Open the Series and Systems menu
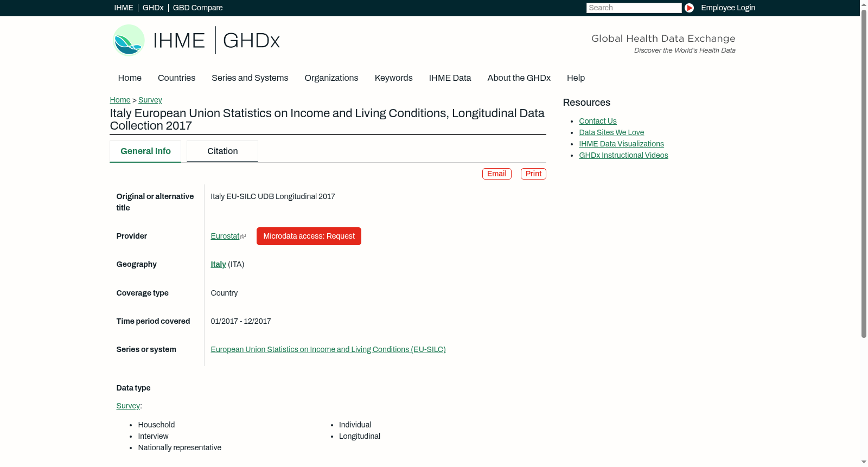 (250, 78)
